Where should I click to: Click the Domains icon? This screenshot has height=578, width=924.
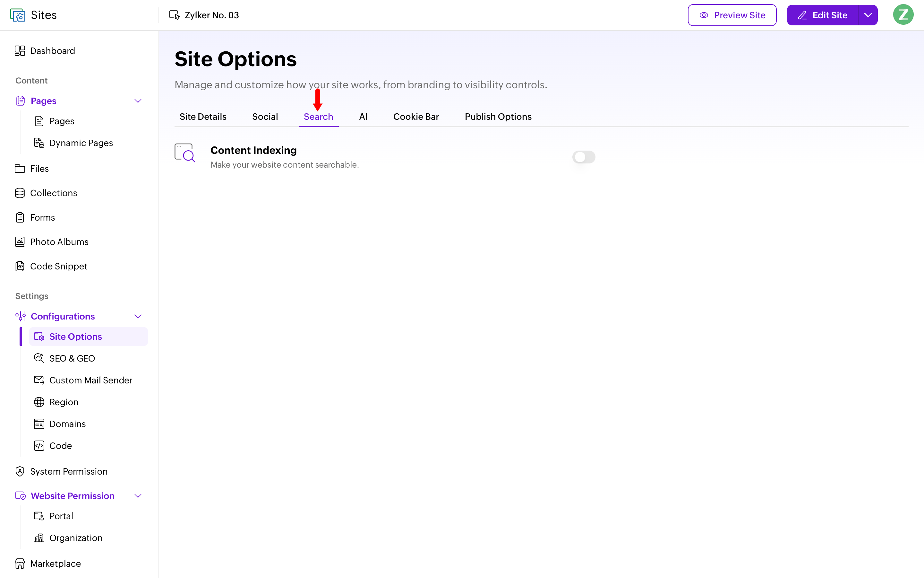click(x=39, y=424)
